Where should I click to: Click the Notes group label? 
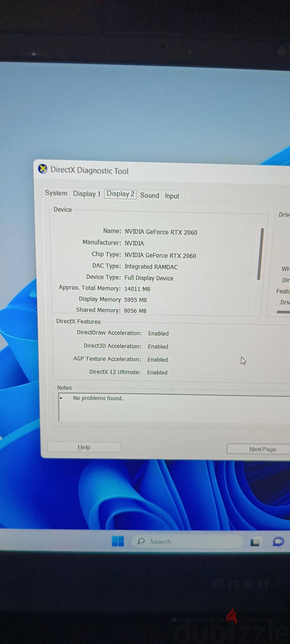pos(65,387)
